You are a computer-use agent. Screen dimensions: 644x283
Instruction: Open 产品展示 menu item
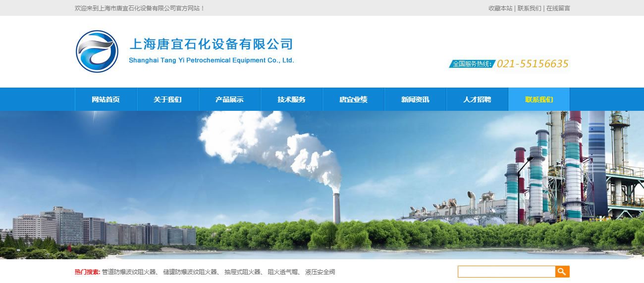(229, 99)
